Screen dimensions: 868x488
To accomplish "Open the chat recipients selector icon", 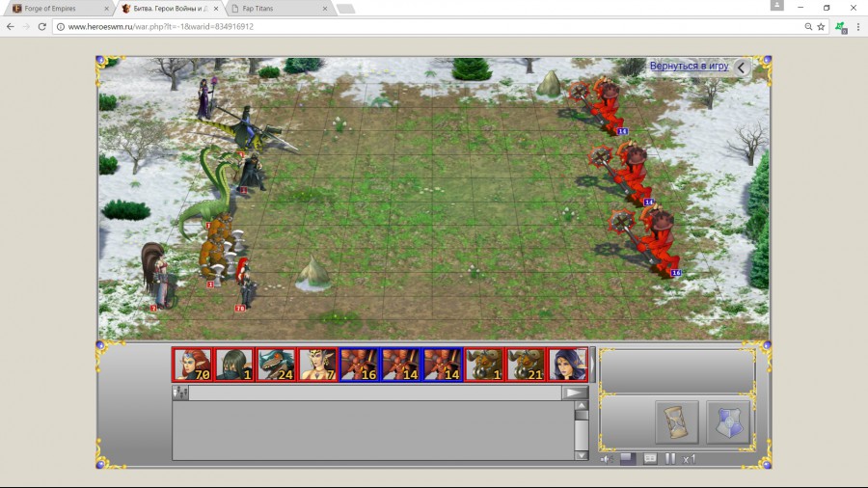I will click(180, 393).
